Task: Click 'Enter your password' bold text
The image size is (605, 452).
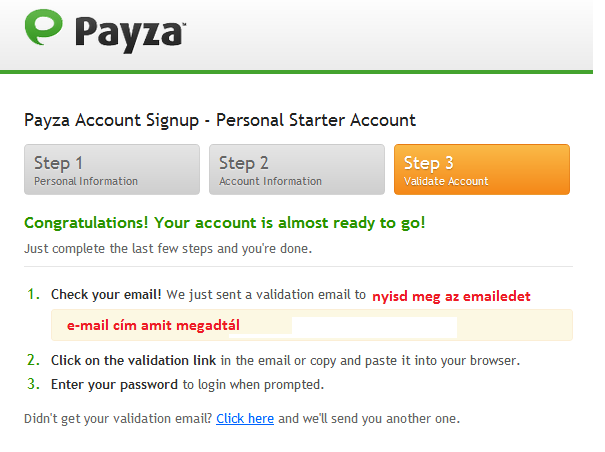Action: (114, 384)
